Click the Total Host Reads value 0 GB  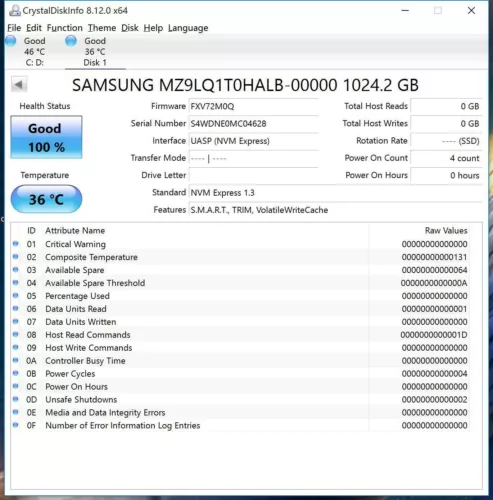(x=446, y=106)
